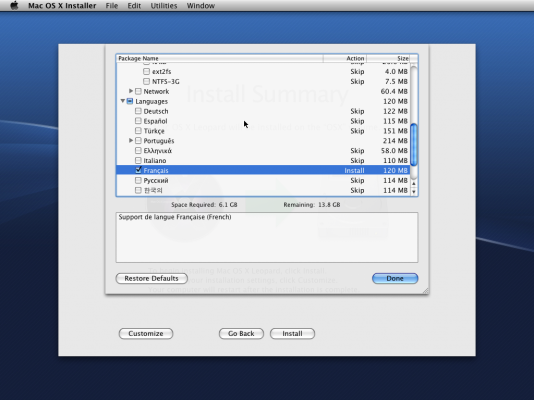Open the Apple menu icon
This screenshot has height=400, width=534.
point(14,5)
